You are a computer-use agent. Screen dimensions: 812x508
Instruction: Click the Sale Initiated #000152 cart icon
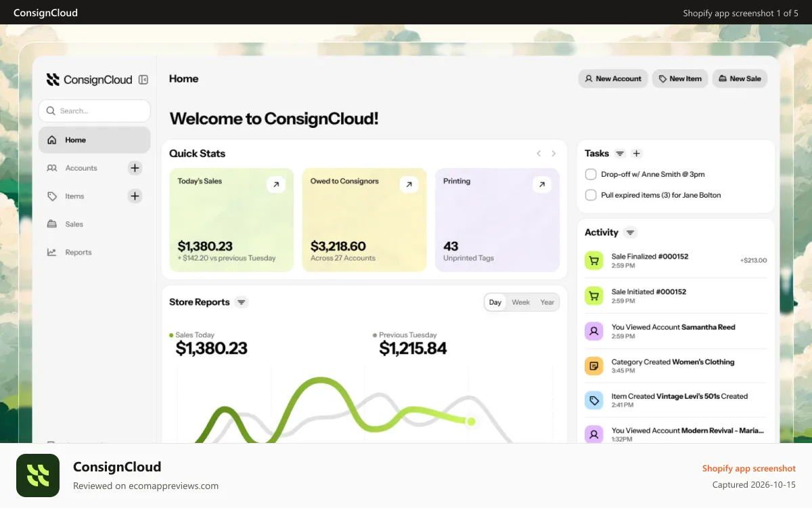(x=593, y=295)
